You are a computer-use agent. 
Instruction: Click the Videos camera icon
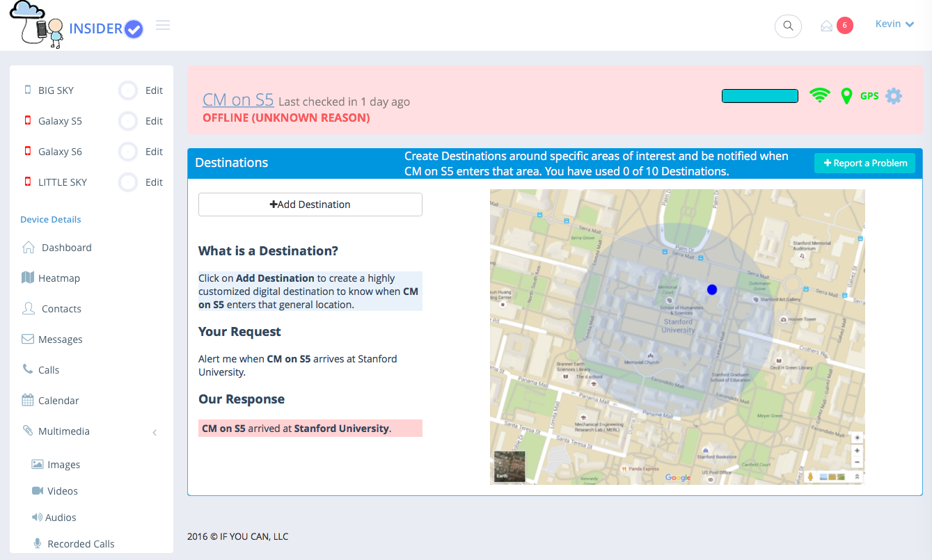(x=38, y=490)
